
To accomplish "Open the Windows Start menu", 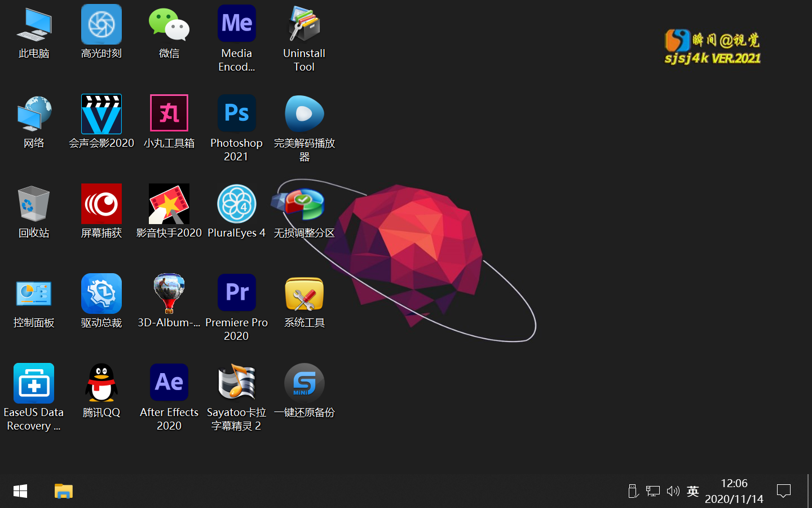I will pos(20,491).
